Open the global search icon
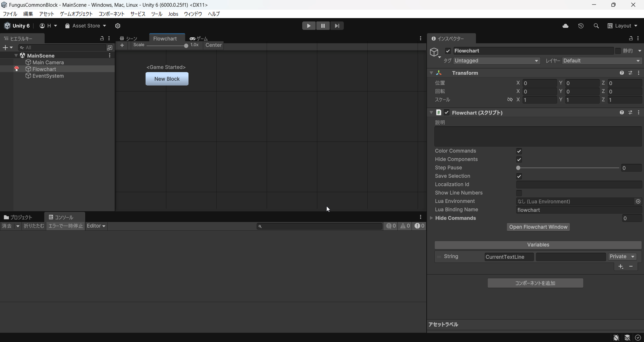This screenshot has height=342, width=644. 596,26
